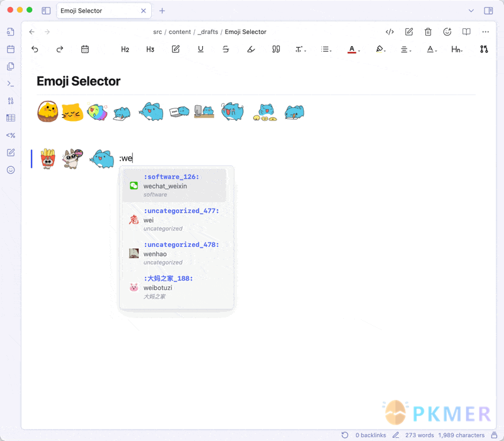Click the strikethrough formatting icon
The width and height of the screenshot is (504, 441).
point(226,49)
